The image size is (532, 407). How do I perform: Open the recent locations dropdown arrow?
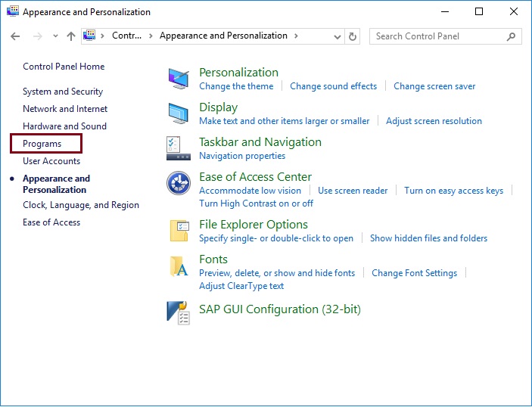point(55,36)
